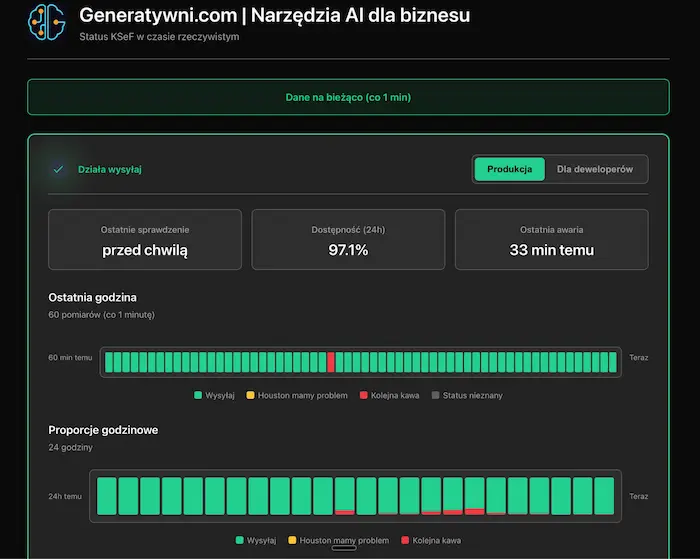Click the red bar in Ostatnia godzina chart
The image size is (700, 559).
click(x=331, y=362)
